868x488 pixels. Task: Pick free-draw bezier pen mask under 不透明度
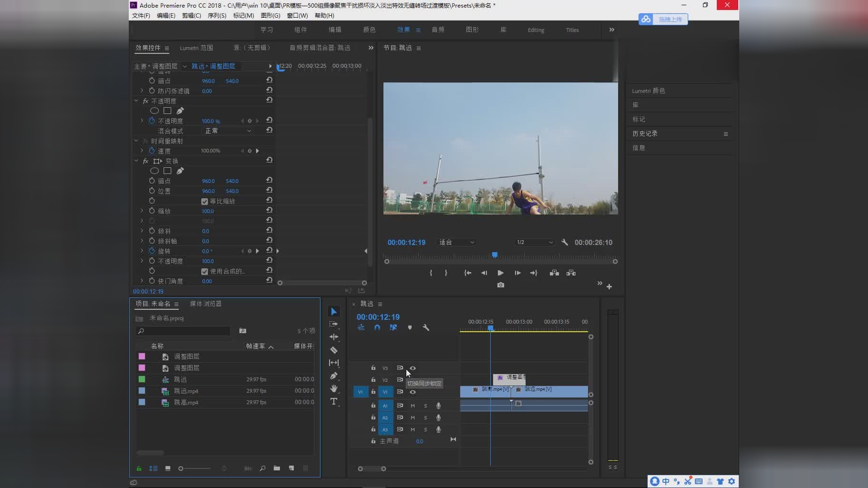tap(180, 111)
